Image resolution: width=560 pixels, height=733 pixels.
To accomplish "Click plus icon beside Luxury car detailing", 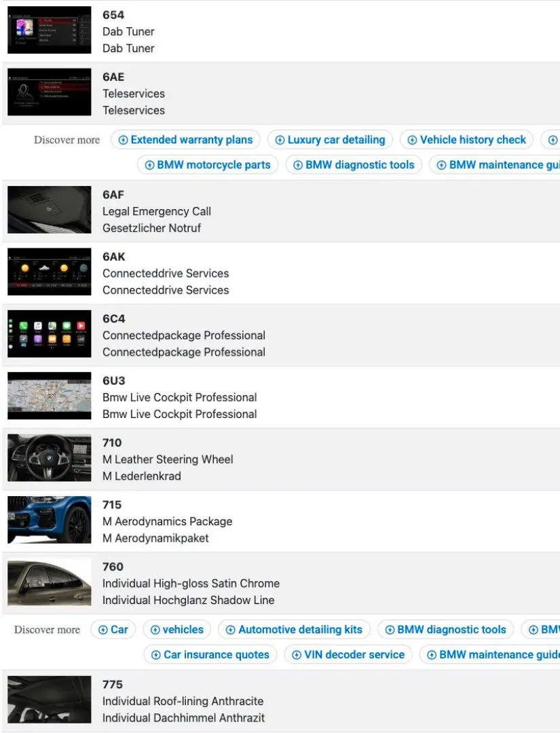I will point(280,140).
